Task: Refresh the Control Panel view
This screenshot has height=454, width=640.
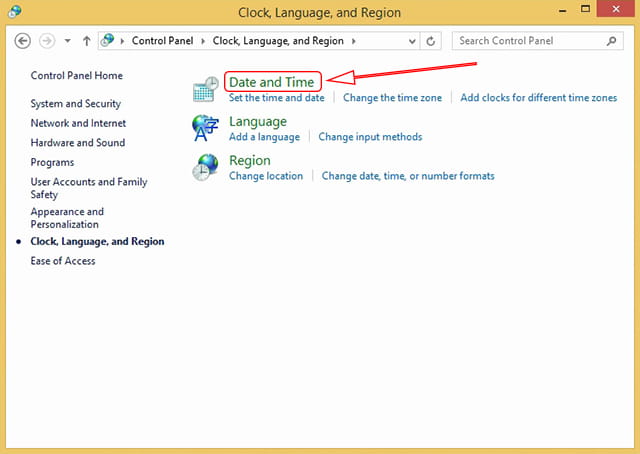Action: tap(431, 41)
